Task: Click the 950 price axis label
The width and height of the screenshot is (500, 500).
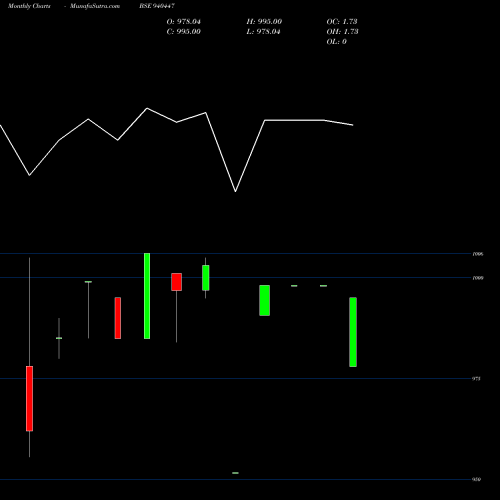Action: tap(477, 479)
